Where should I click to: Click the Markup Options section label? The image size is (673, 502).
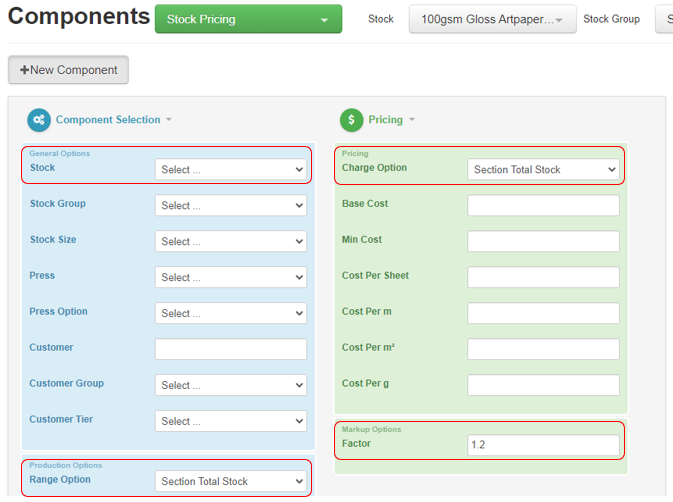pyautogui.click(x=371, y=429)
